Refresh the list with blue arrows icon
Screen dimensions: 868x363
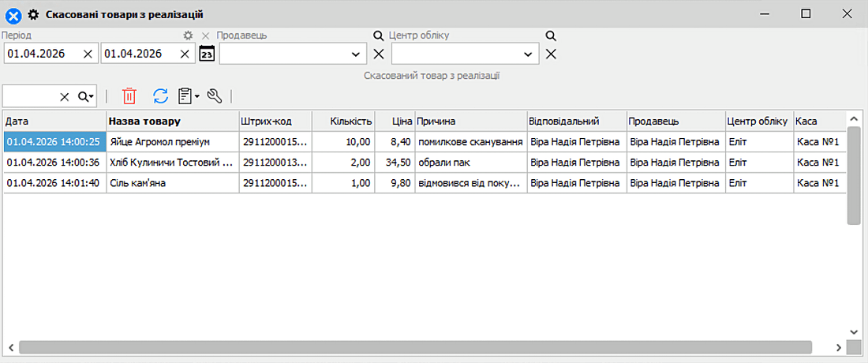[160, 96]
